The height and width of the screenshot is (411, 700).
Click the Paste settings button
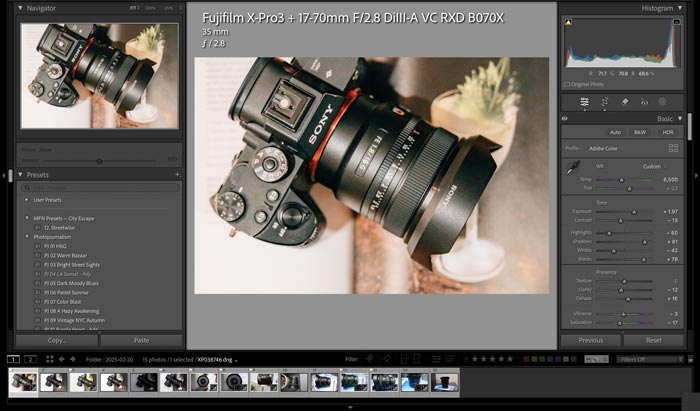tap(142, 340)
